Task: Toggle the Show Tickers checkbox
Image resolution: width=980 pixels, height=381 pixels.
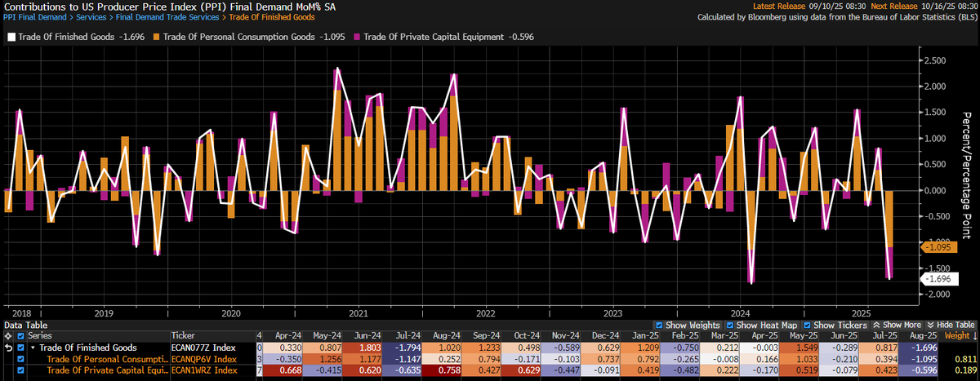Action: click(808, 325)
